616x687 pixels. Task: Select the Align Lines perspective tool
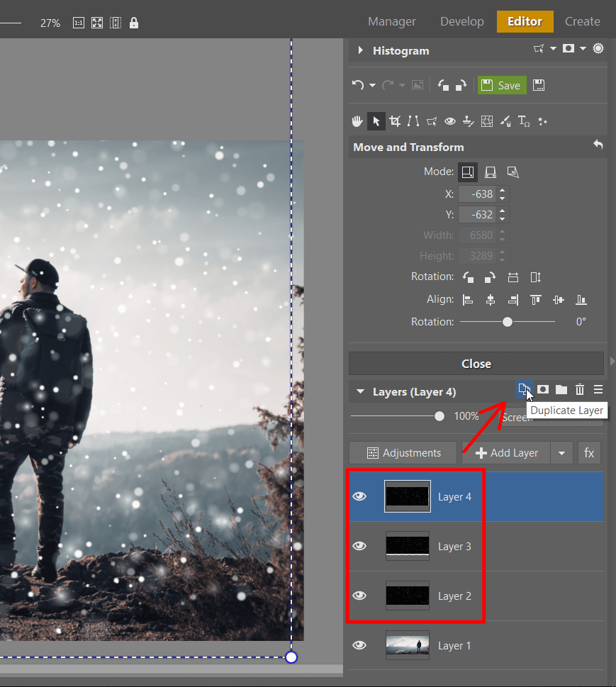click(413, 121)
